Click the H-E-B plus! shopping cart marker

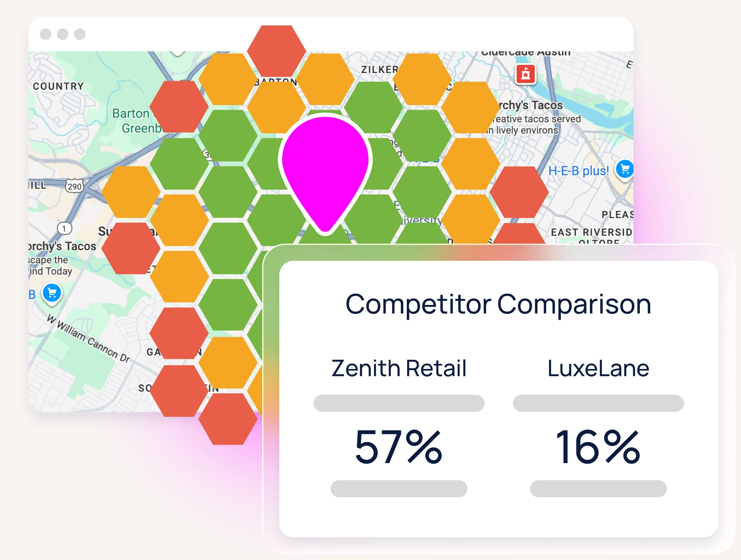coord(625,169)
